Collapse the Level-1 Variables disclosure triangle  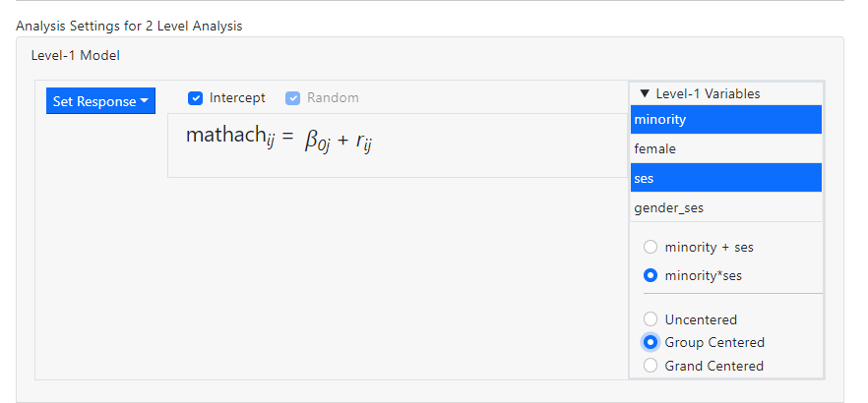645,93
